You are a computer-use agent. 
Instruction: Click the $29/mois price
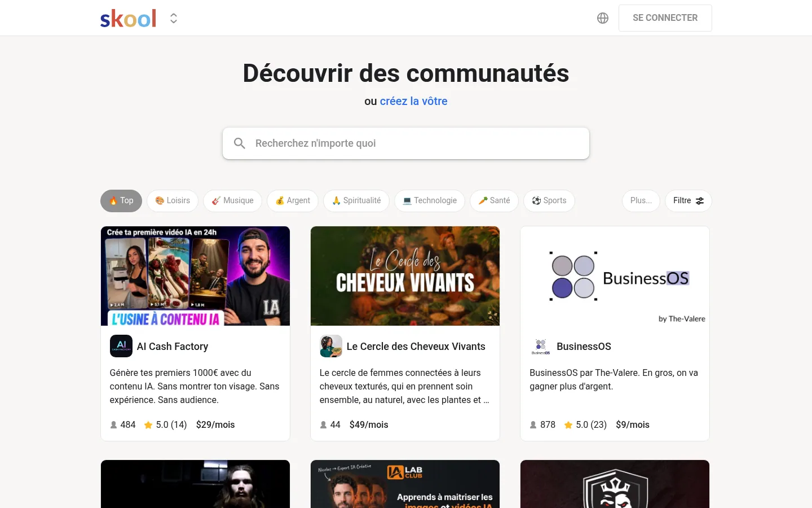215,425
